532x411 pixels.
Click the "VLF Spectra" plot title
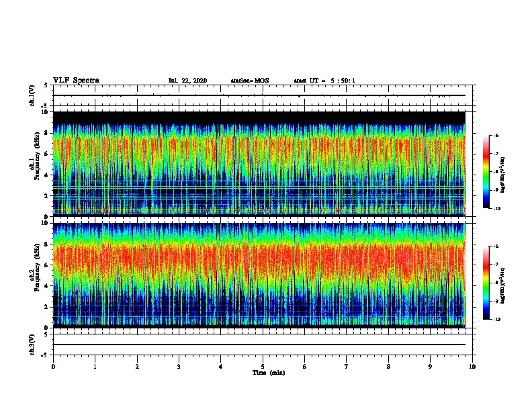pos(76,80)
